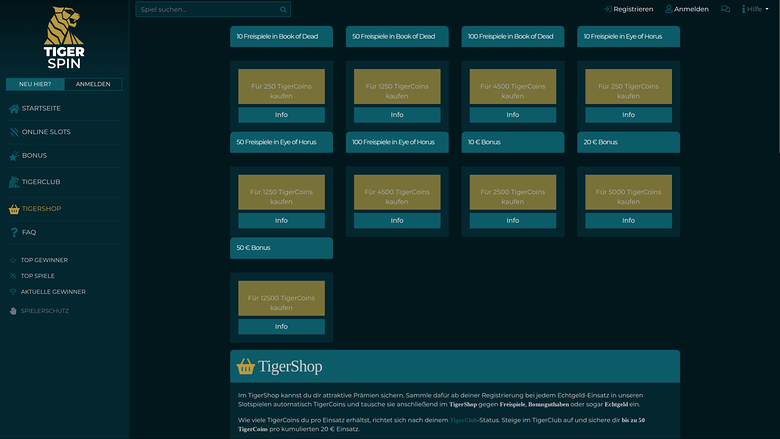
Task: Open Info for 100 Freispiele Book of Dead
Action: point(513,115)
